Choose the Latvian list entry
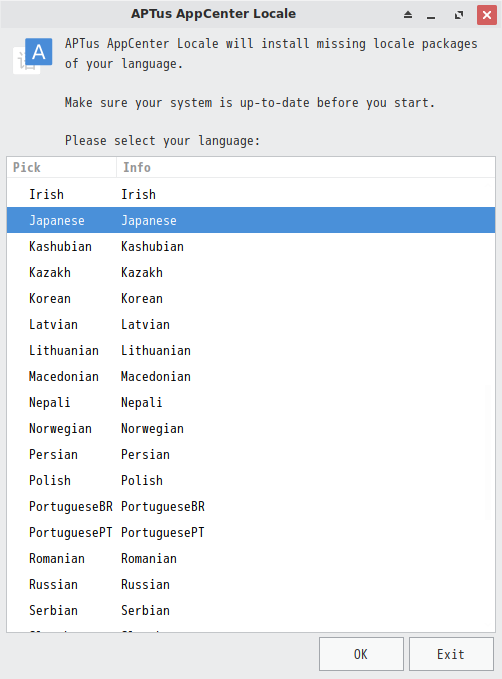Image resolution: width=502 pixels, height=679 pixels. (251, 324)
